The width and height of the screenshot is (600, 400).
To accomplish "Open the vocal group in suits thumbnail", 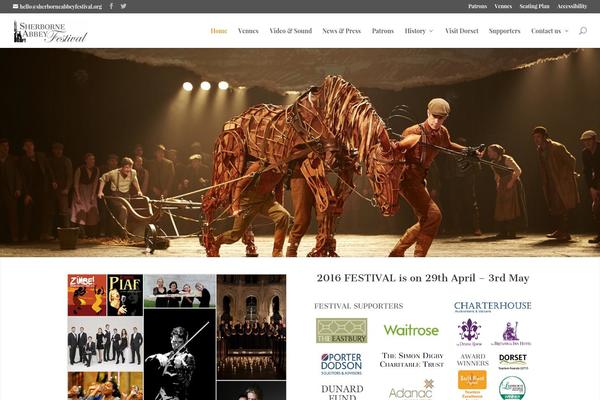I will pyautogui.click(x=105, y=344).
